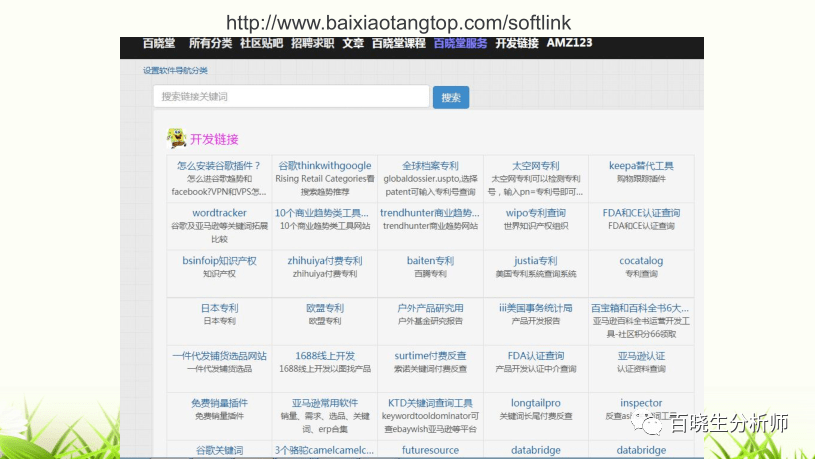Image resolution: width=815 pixels, height=459 pixels.
Task: Click description text 产品开发报告
Action: [x=535, y=321]
